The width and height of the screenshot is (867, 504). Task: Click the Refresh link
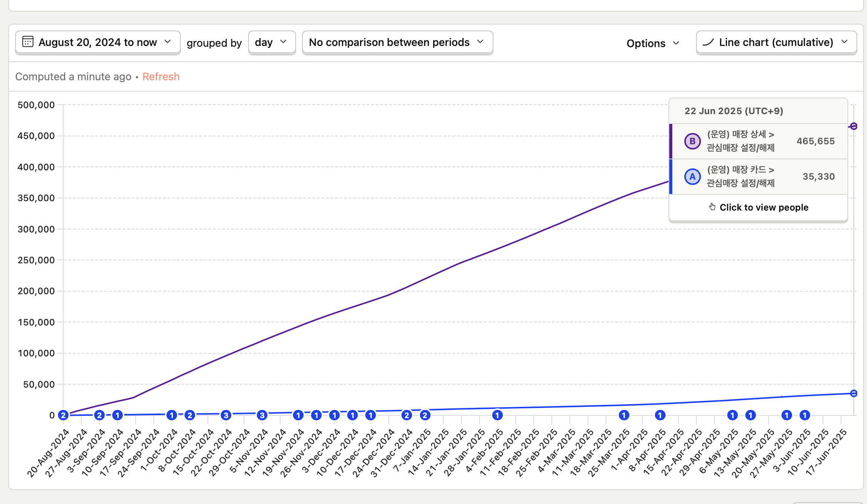pos(161,76)
